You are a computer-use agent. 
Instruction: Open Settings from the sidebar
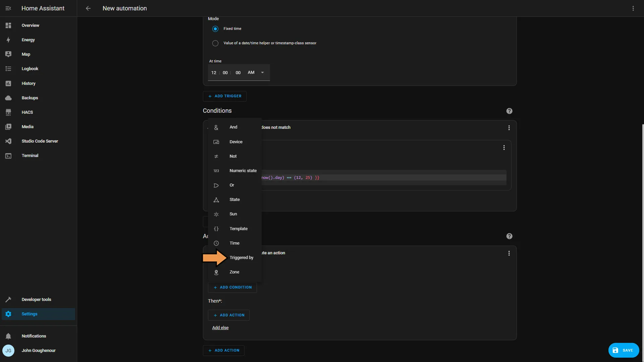pyautogui.click(x=38, y=314)
